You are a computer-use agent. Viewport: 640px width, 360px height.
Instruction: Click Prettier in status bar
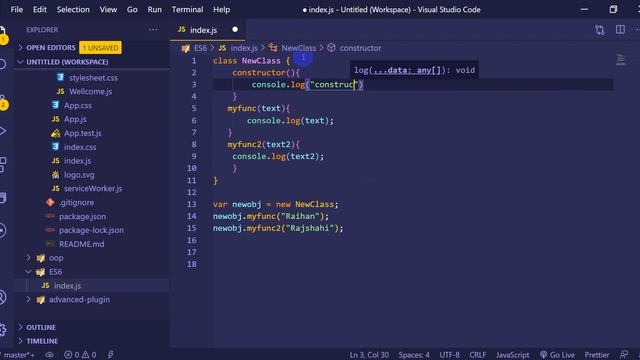pos(597,355)
